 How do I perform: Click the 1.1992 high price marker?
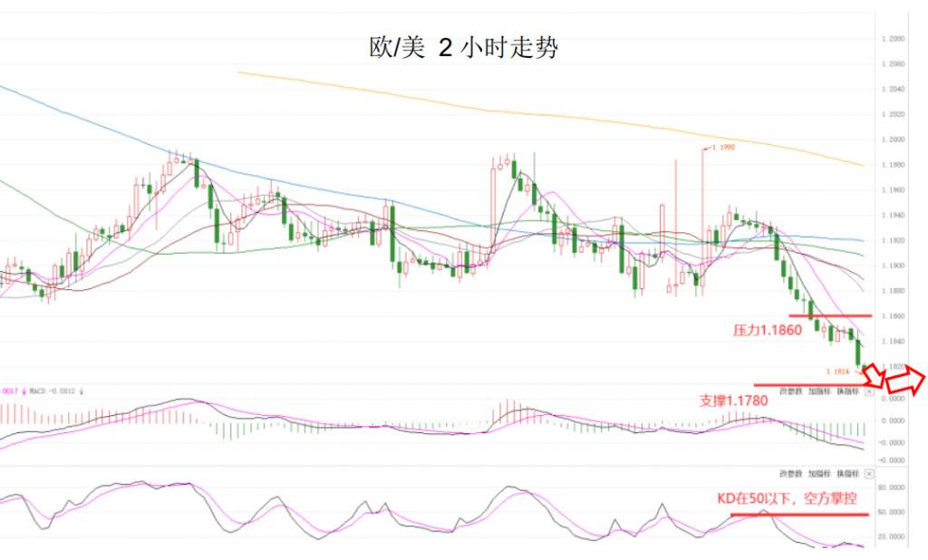pos(722,148)
